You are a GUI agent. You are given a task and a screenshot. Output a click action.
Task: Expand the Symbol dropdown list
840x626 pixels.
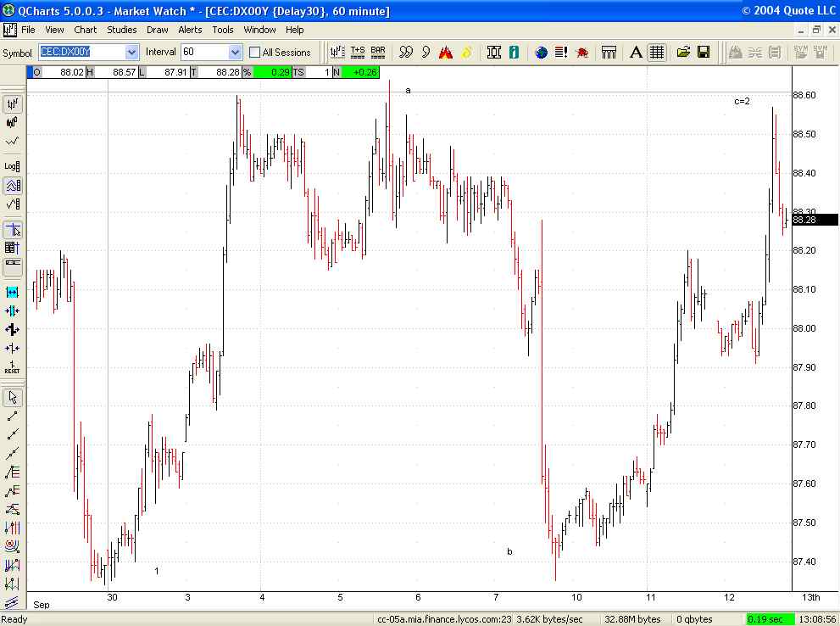click(131, 52)
